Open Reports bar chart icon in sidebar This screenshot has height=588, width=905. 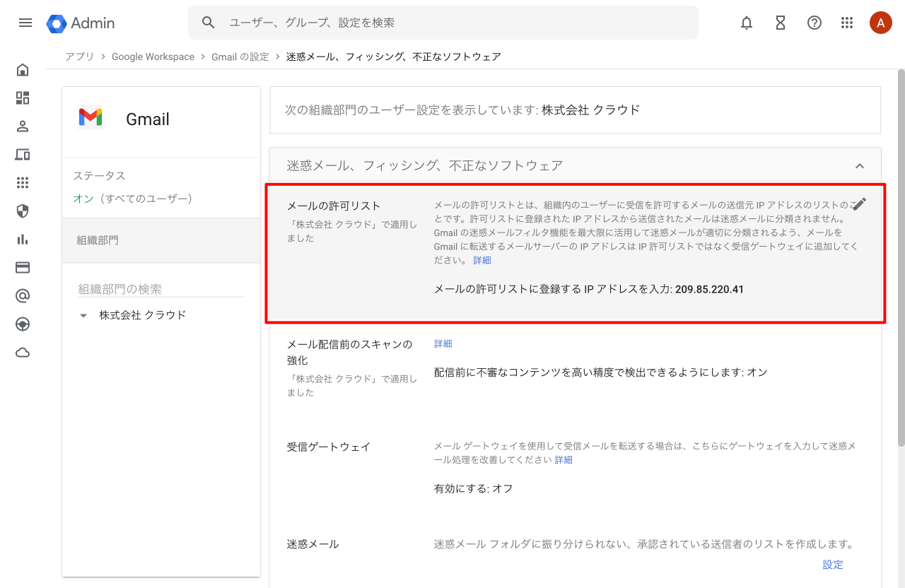23,240
